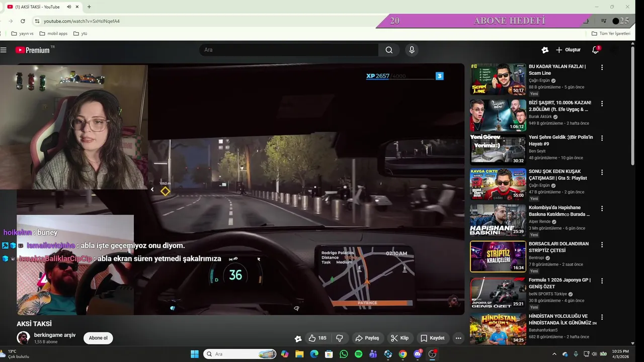Image resolution: width=644 pixels, height=362 pixels.
Task: Open Çağrı Ergün channel under Scam Line
Action: tap(539, 80)
